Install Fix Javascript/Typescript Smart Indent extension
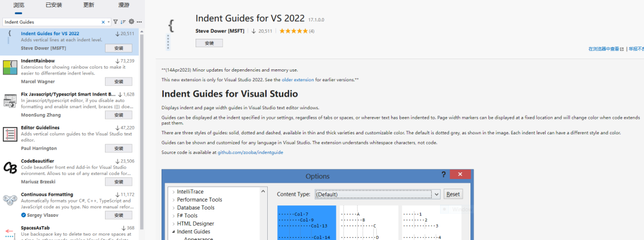Image resolution: width=644 pixels, height=240 pixels. click(119, 115)
